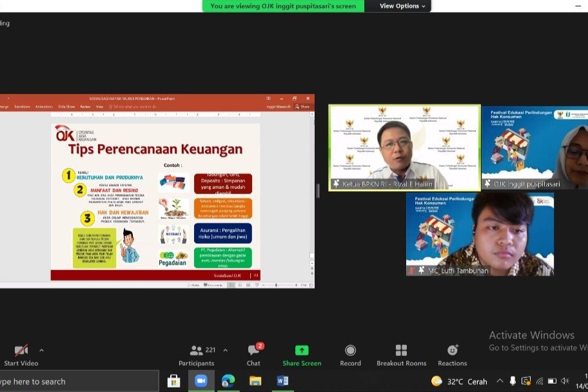The image size is (588, 392).
Task: Open the Participants panel icon
Action: (x=196, y=350)
